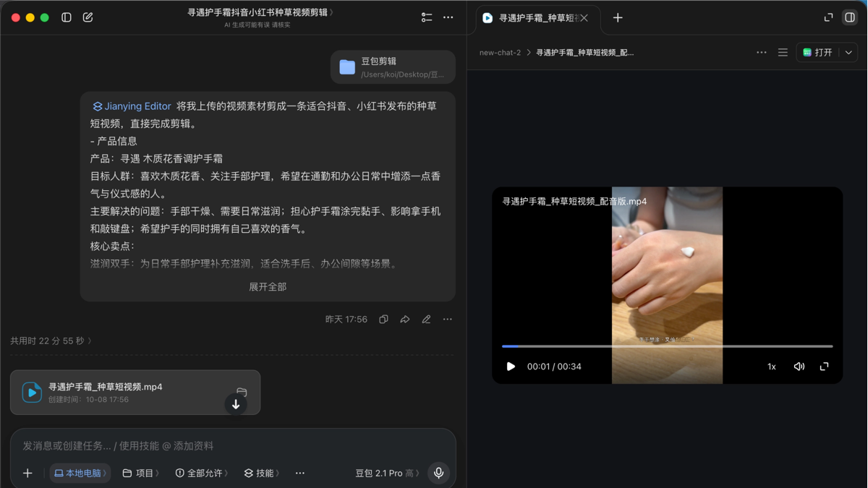Image resolution: width=868 pixels, height=488 pixels.
Task: Expand the 打开 dropdown arrow
Action: coord(849,53)
